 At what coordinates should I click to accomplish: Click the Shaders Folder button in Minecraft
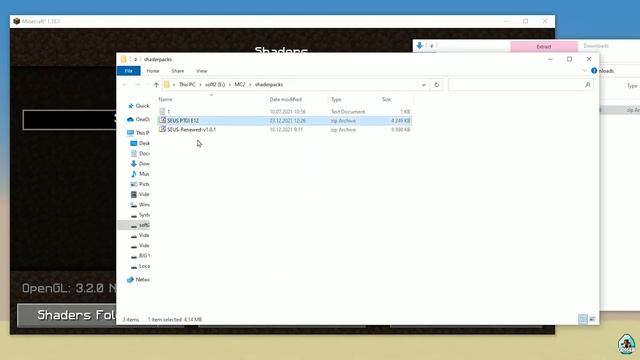click(x=67, y=315)
